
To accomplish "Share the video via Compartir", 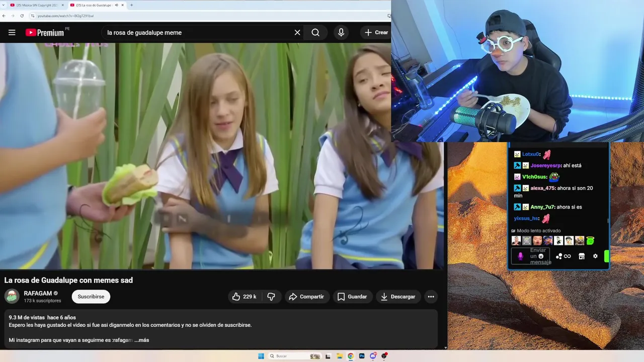I will point(306,297).
